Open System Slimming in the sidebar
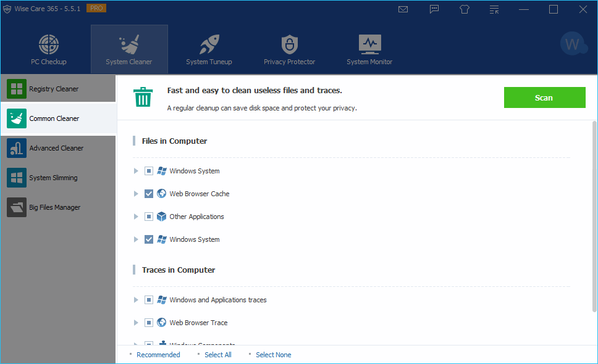The width and height of the screenshot is (598, 364). (x=58, y=178)
